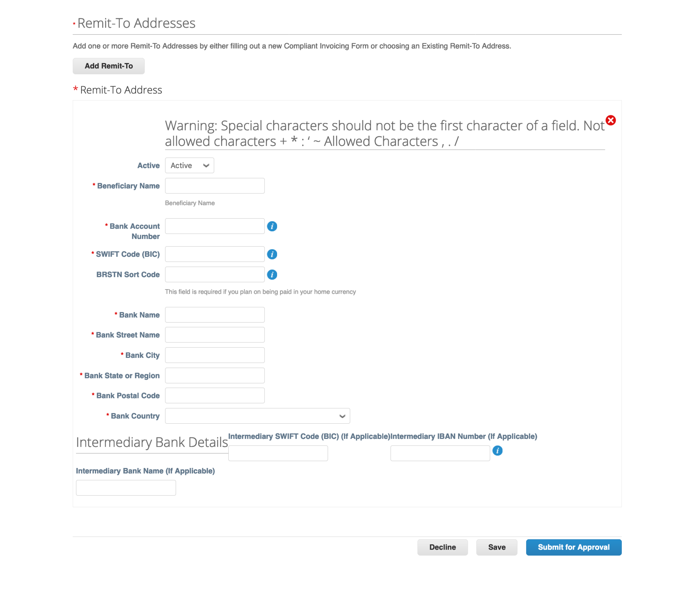
Task: Close the special characters warning
Action: point(612,120)
